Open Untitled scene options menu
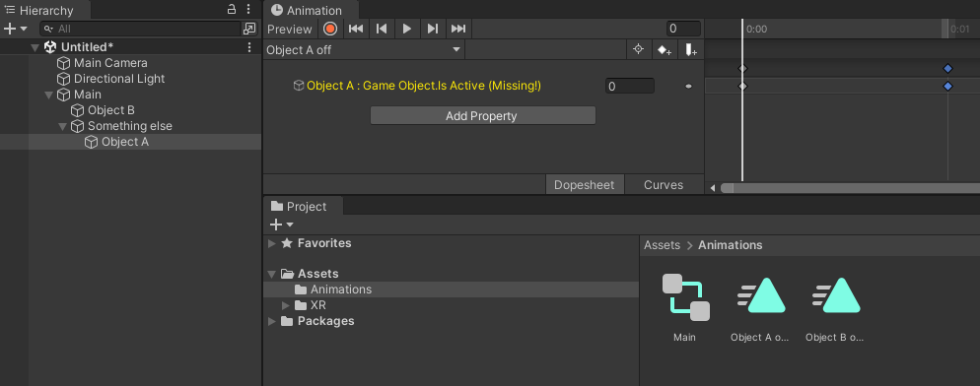Image resolution: width=980 pixels, height=386 pixels. click(248, 47)
